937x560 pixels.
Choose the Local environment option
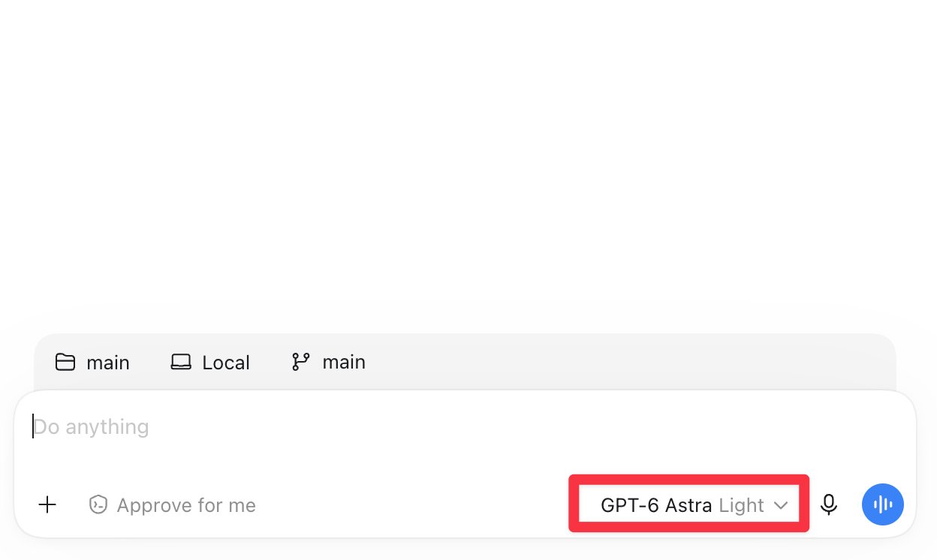(x=210, y=363)
